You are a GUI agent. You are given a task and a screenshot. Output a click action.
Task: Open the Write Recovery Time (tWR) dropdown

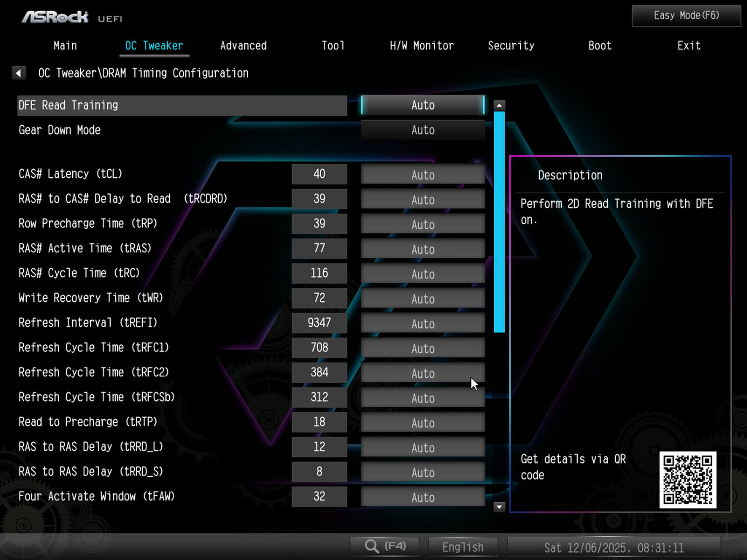point(423,299)
